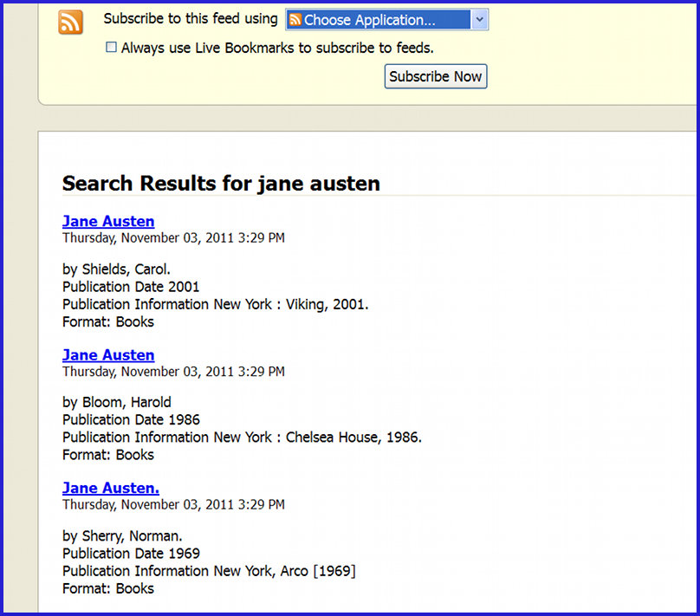Click 'Format: Books' under the Arco [1969] entry
The height and width of the screenshot is (616, 700).
pos(108,588)
